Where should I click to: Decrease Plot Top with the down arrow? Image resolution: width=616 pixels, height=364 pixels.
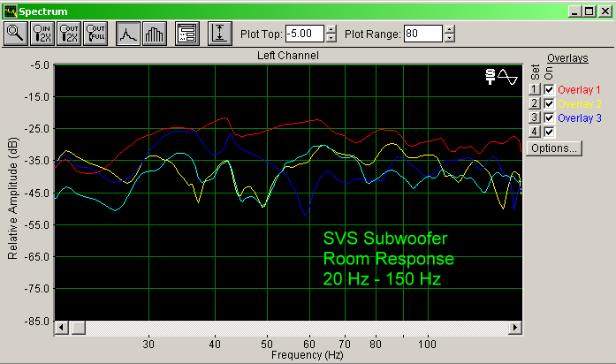coord(331,39)
